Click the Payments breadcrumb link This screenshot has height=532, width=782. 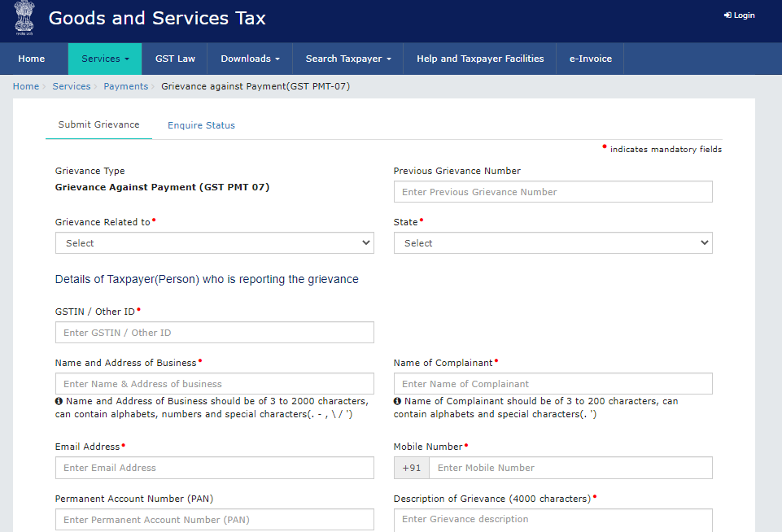[125, 86]
